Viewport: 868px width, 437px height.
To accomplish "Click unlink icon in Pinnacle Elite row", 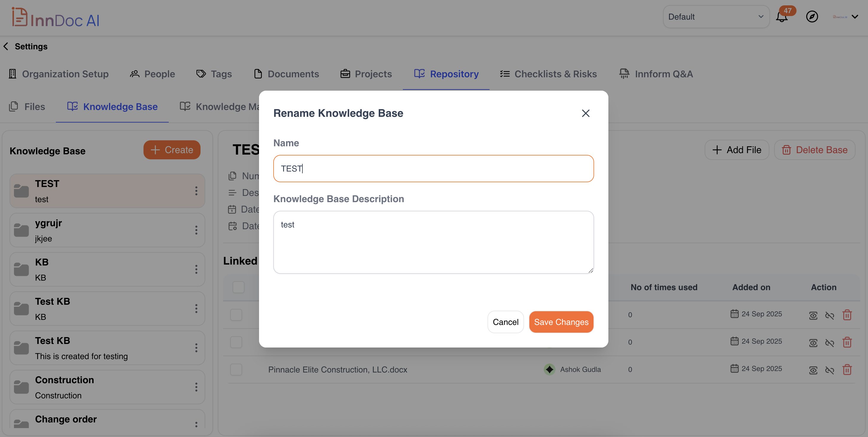I will click(829, 370).
